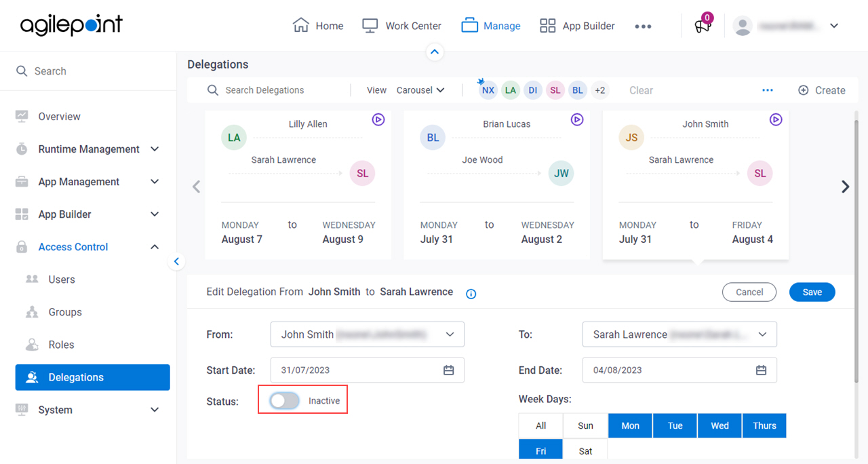Go to previous carousel cards
Viewport: 868px width, 464px height.
tap(196, 187)
